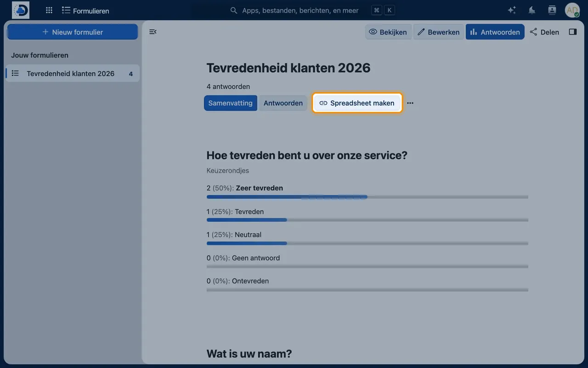
Task: Collapse the navigation sidebar with the toggle icon
Action: (153, 32)
